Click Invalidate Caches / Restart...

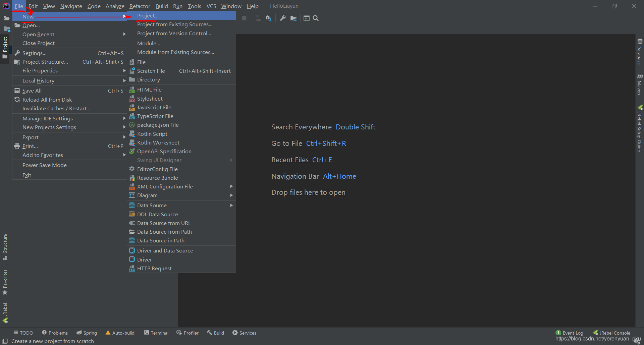pos(69,108)
